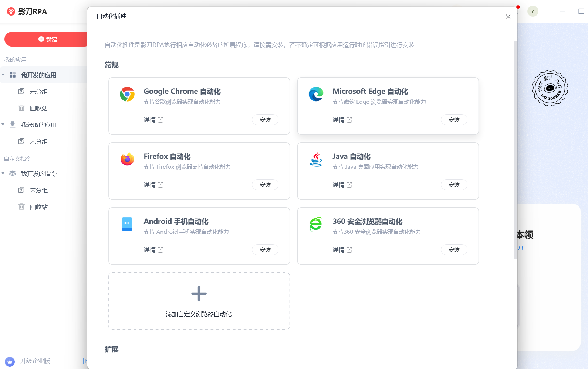The height and width of the screenshot is (369, 588).
Task: Select 我开发的指令 in sidebar
Action: [39, 174]
